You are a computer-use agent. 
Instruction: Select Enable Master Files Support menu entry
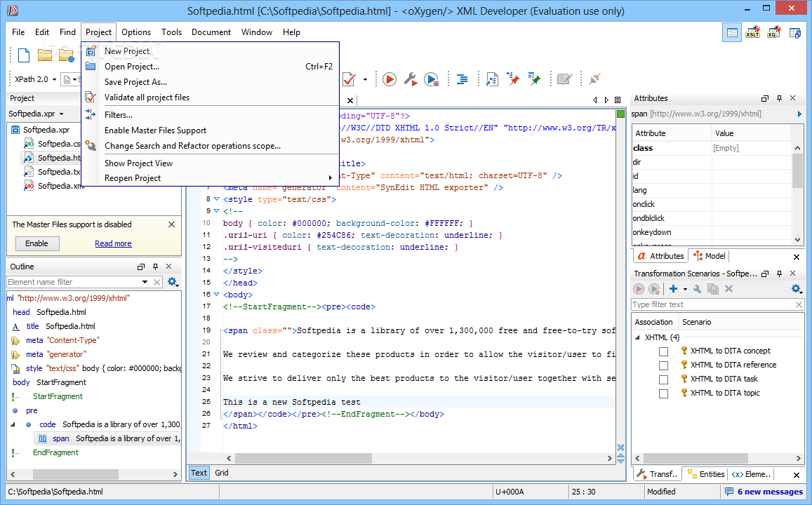pos(211,130)
